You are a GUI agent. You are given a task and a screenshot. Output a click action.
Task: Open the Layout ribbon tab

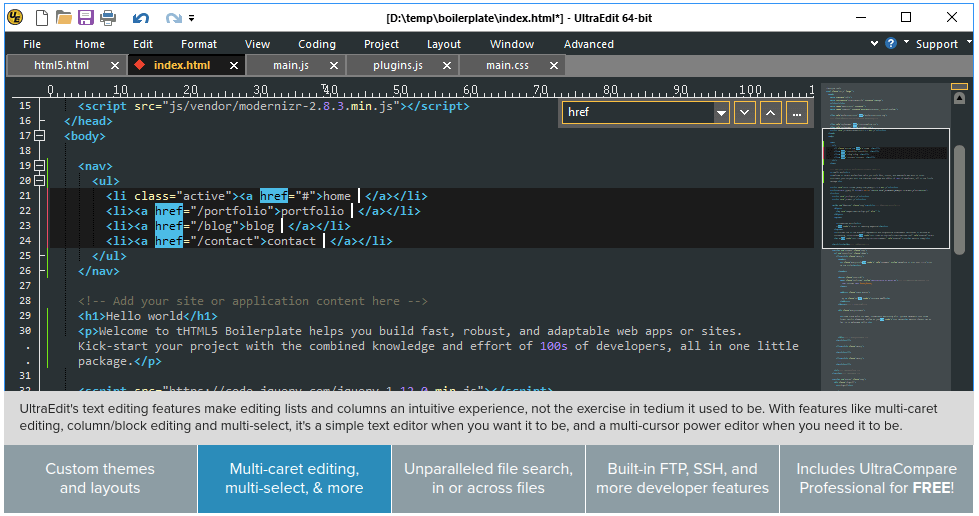444,44
